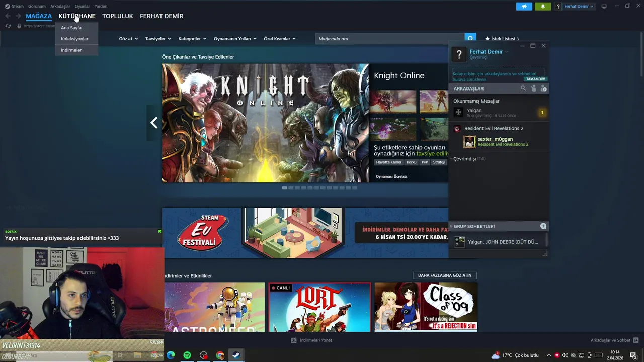
Task: Open the Yalgan, JOHN DEERE group chat
Action: [x=497, y=242]
